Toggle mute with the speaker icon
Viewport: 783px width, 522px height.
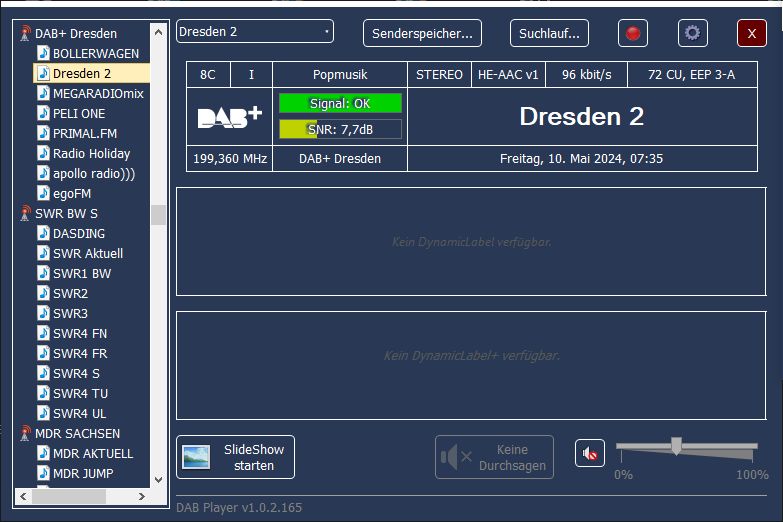tap(590, 454)
